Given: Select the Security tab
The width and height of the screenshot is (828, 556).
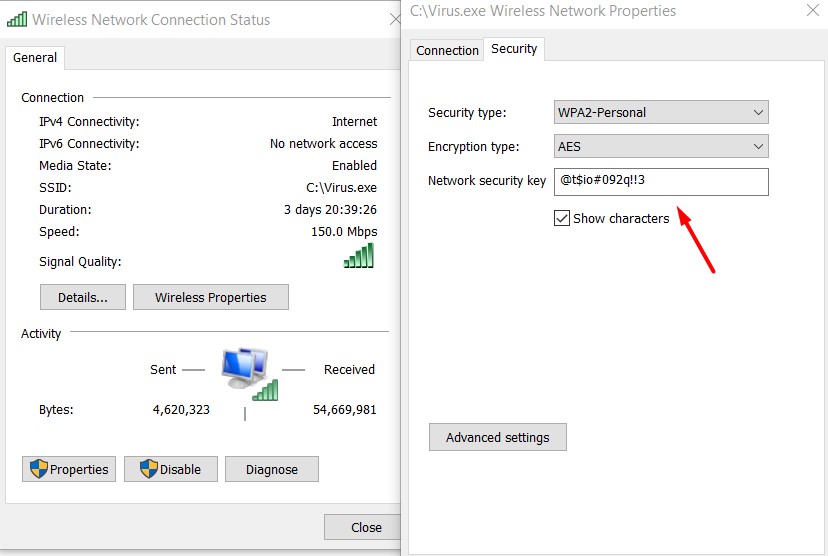Looking at the screenshot, I should coord(514,49).
